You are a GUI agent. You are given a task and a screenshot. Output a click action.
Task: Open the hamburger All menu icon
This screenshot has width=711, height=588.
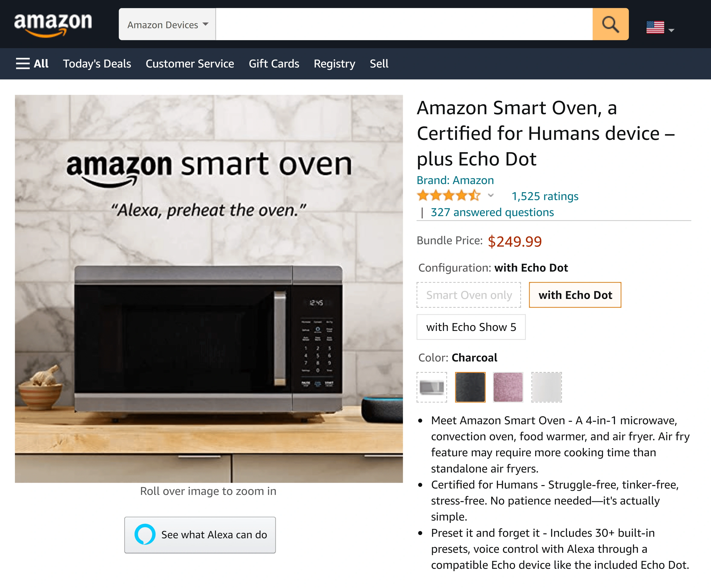pyautogui.click(x=23, y=63)
